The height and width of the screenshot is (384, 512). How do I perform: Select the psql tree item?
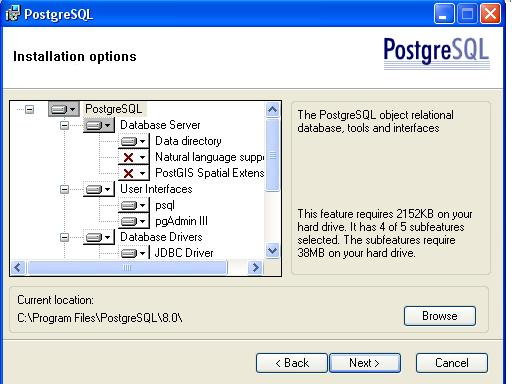coord(165,205)
